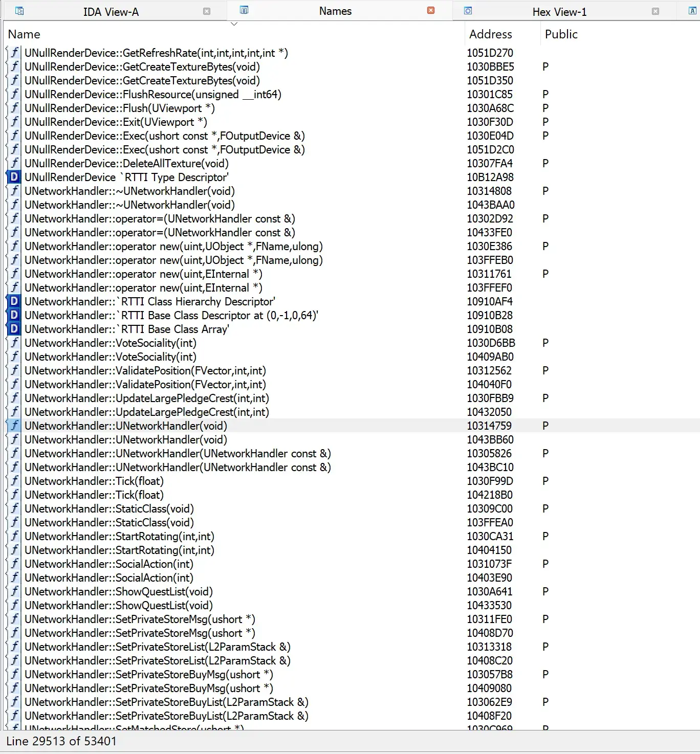Screen dimensions: 700x754
Task: Click the IDA View-A tab icon
Action: (x=19, y=11)
